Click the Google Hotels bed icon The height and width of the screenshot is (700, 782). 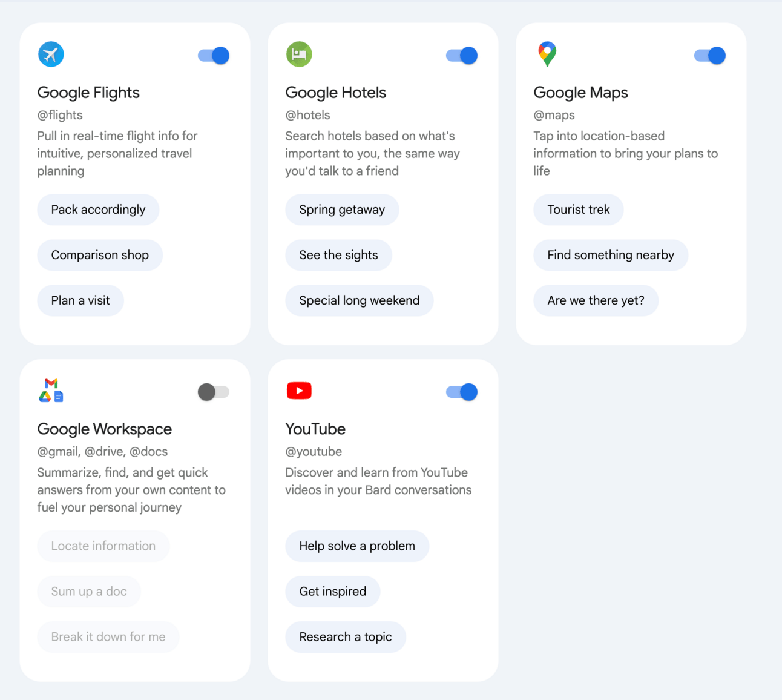[x=299, y=54]
